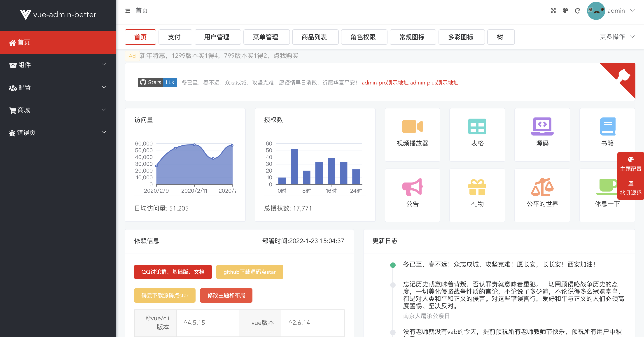
Task: Switch to the 商品列表 tab
Action: [315, 37]
